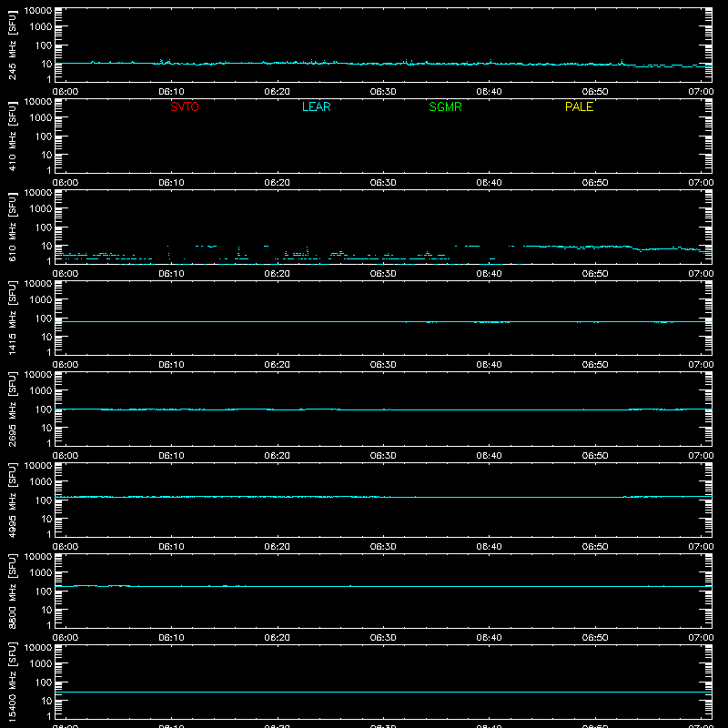This screenshot has width=728, height=728.
Task: Click 06:40 time tick under 610 MHz plot
Action: pos(489,274)
